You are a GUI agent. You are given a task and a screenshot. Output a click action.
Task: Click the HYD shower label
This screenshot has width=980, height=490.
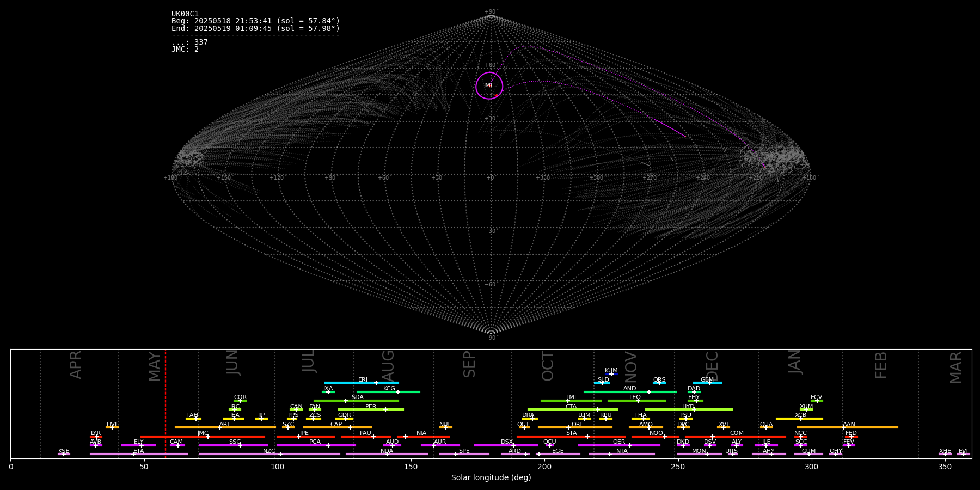689,407
